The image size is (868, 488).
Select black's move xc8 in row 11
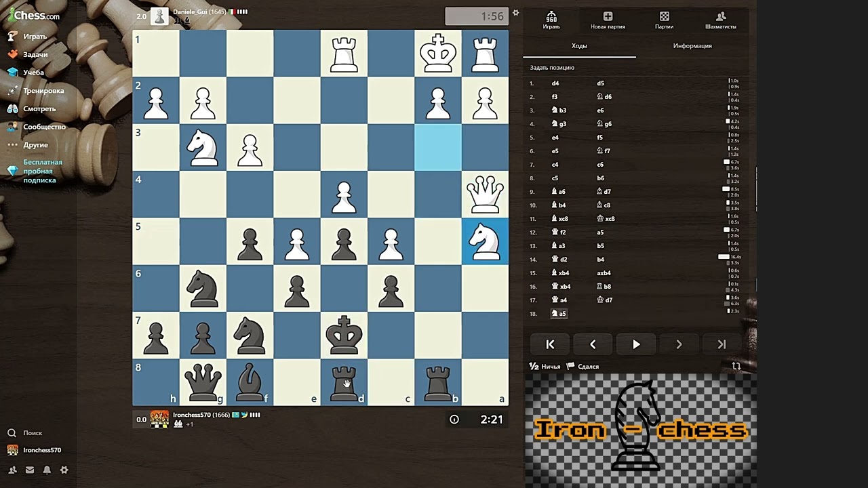(606, 219)
